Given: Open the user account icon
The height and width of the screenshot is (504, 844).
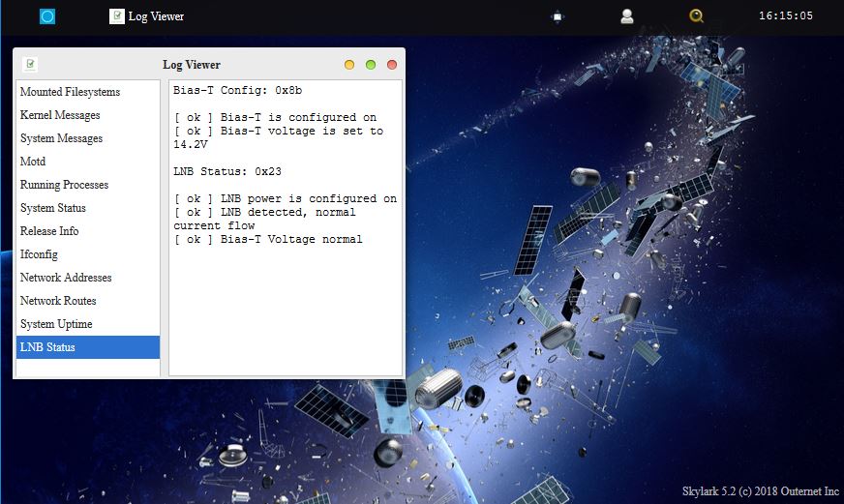Looking at the screenshot, I should click(626, 16).
